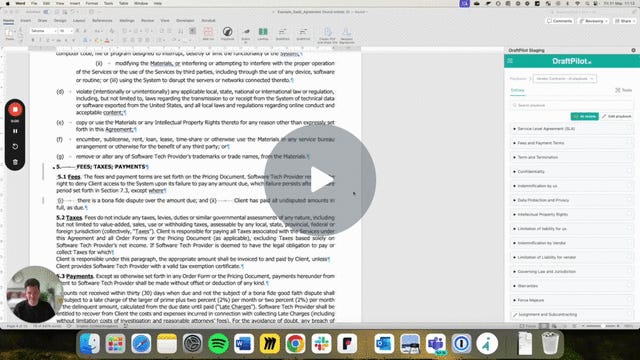Viewport: 640px width, 360px height.
Task: Pause the screen recording
Action: click(15, 131)
